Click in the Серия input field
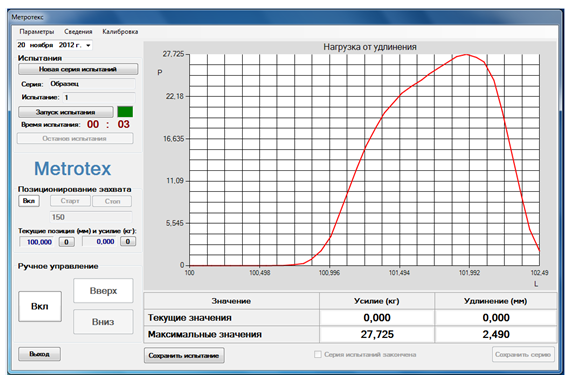 tap(92, 84)
